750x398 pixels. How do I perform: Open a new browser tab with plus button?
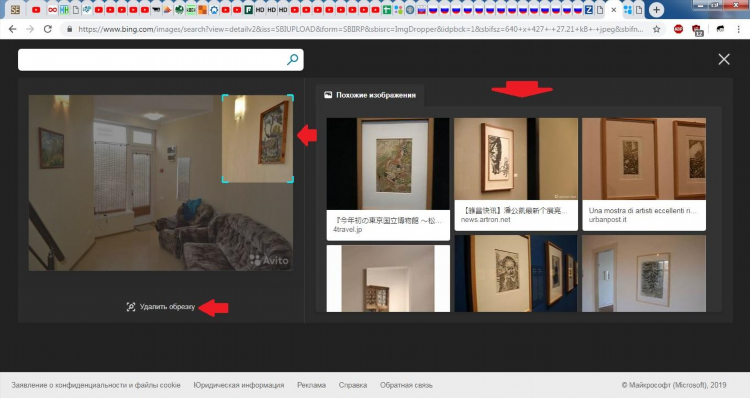tap(656, 9)
